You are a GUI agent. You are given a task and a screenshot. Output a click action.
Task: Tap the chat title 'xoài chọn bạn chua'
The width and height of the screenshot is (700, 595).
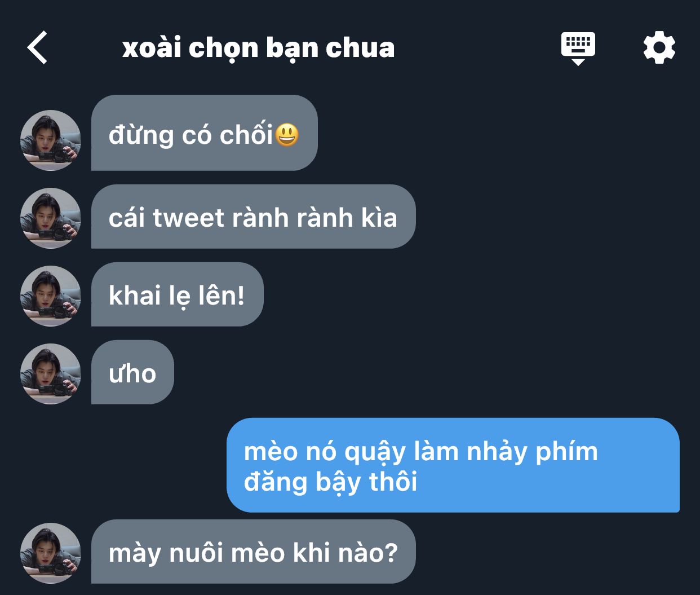[258, 48]
